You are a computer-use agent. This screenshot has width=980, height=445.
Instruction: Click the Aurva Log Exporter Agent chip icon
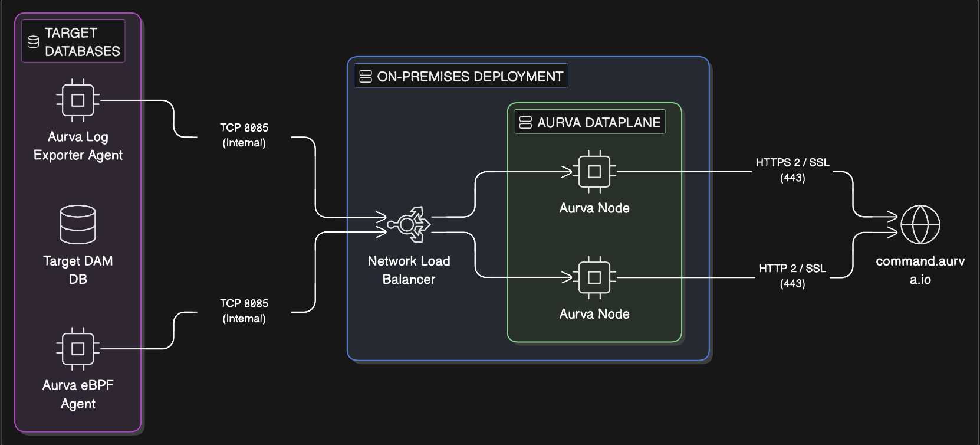tap(78, 100)
